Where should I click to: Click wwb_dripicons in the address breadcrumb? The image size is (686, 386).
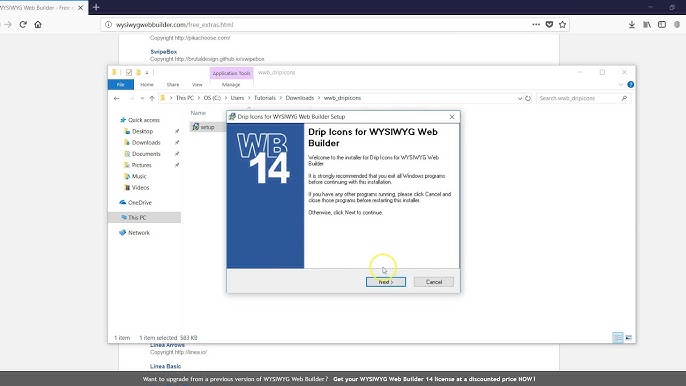tap(342, 98)
